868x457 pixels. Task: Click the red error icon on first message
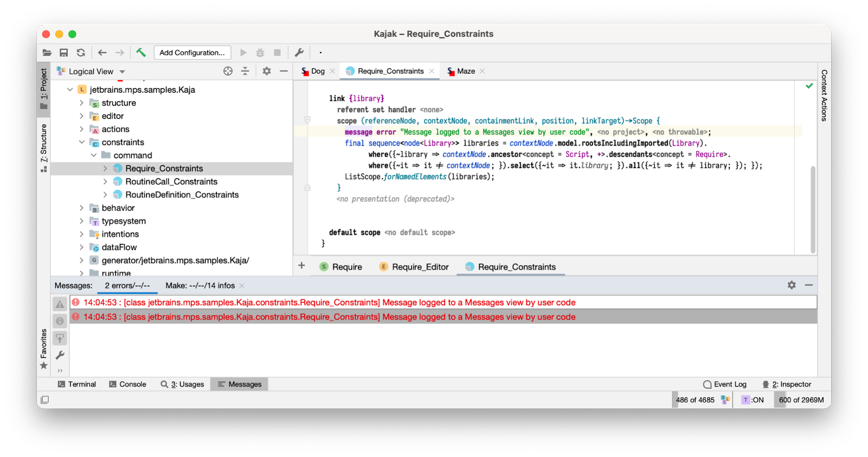(x=75, y=302)
